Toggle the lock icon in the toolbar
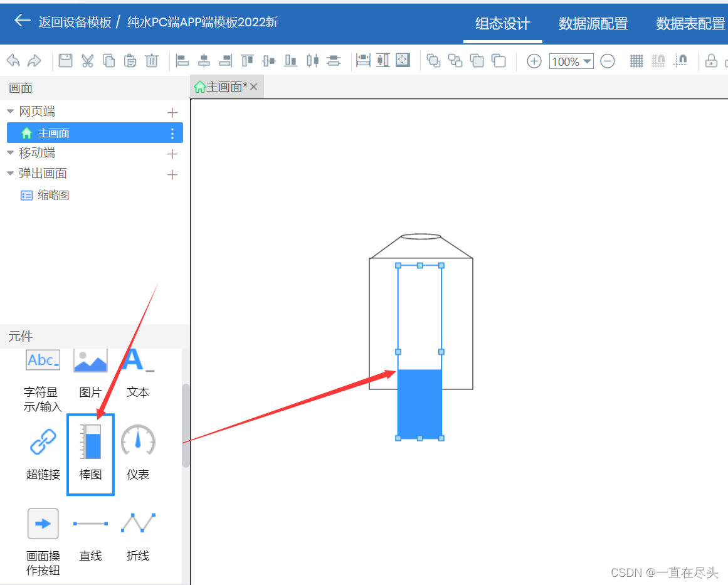 pos(711,61)
